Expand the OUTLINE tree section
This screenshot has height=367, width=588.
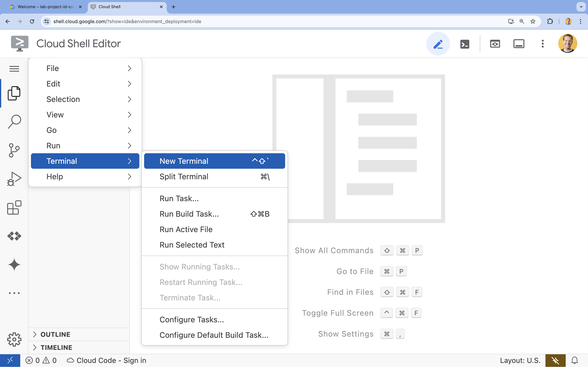click(x=35, y=334)
